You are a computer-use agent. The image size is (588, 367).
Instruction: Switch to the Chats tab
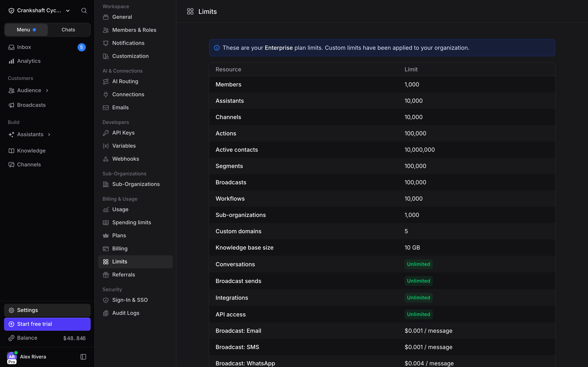pyautogui.click(x=68, y=30)
